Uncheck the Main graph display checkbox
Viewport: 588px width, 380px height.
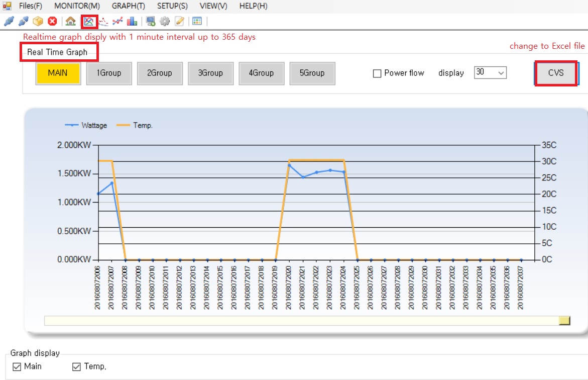(17, 366)
